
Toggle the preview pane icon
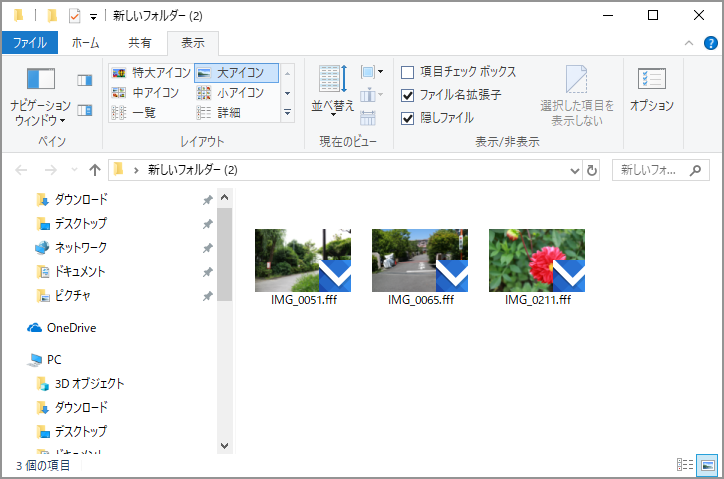(84, 80)
